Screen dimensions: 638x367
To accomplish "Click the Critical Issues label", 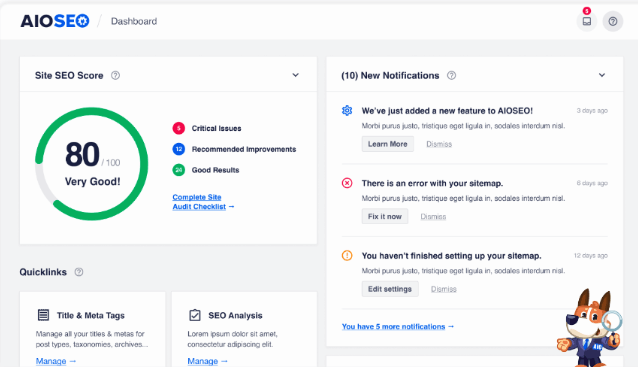I will click(216, 128).
